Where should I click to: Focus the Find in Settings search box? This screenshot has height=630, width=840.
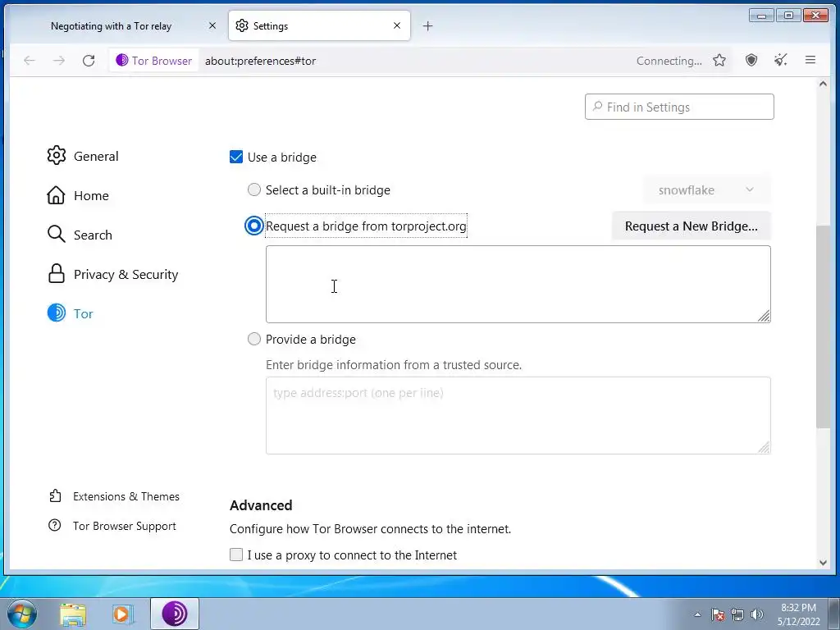[679, 107]
